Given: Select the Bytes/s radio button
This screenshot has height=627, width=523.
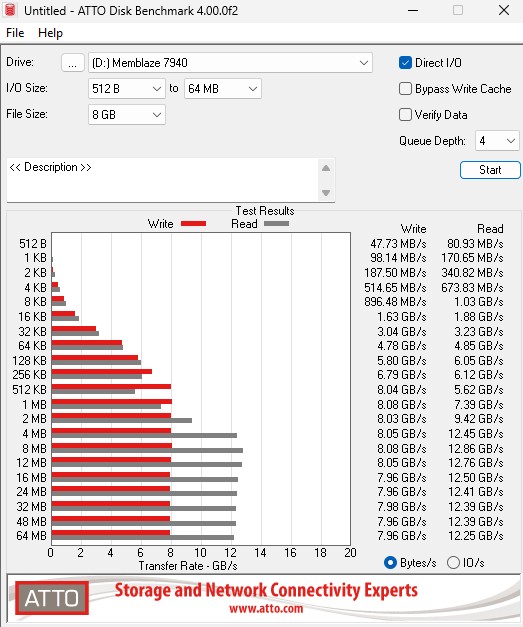Looking at the screenshot, I should coord(390,563).
